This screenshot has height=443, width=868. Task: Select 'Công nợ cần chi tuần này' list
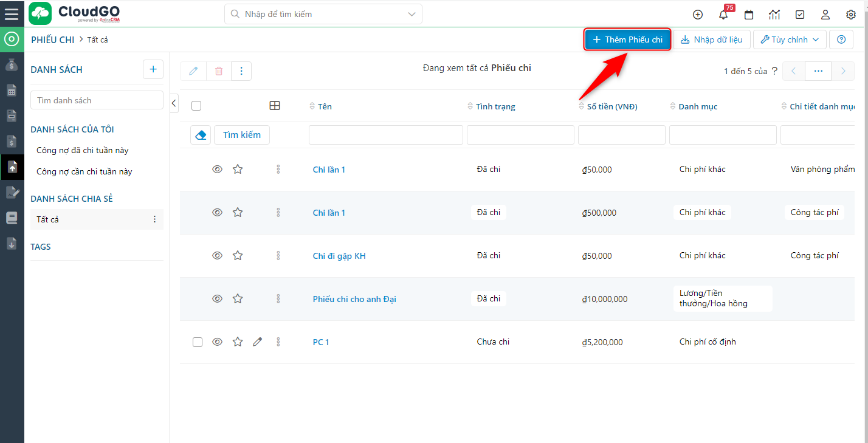(x=84, y=172)
